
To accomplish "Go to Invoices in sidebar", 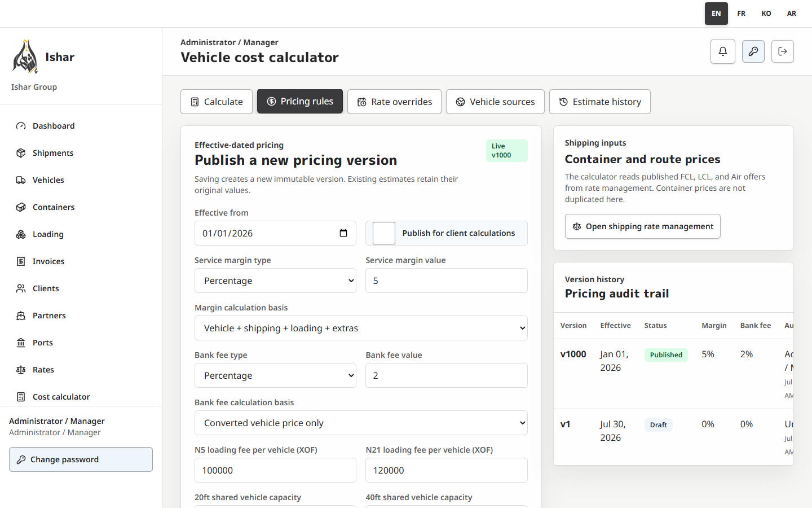I will (81, 261).
